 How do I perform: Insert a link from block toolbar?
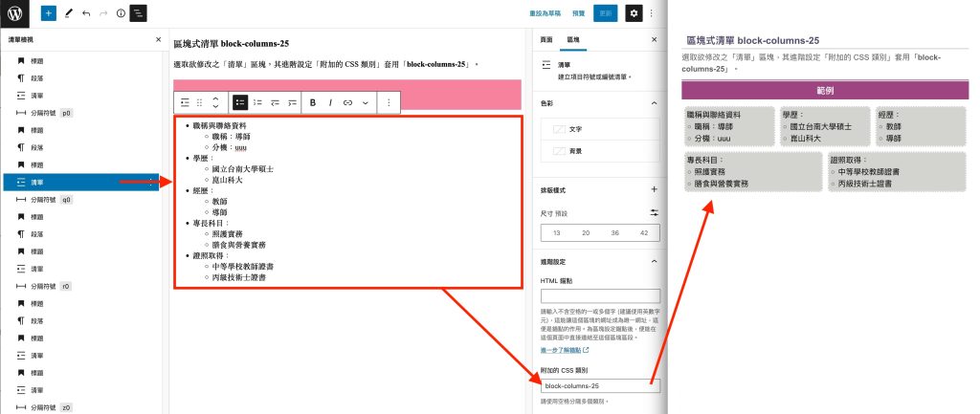click(x=347, y=102)
